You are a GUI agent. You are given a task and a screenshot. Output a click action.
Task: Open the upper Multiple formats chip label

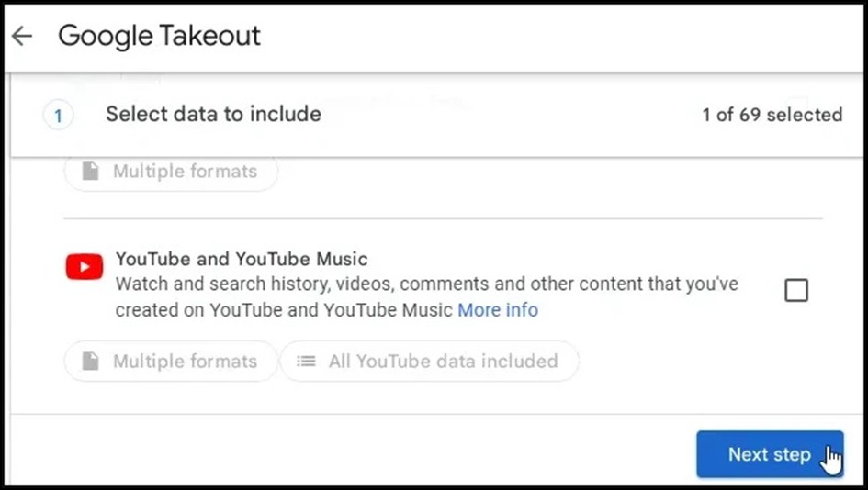(x=185, y=171)
